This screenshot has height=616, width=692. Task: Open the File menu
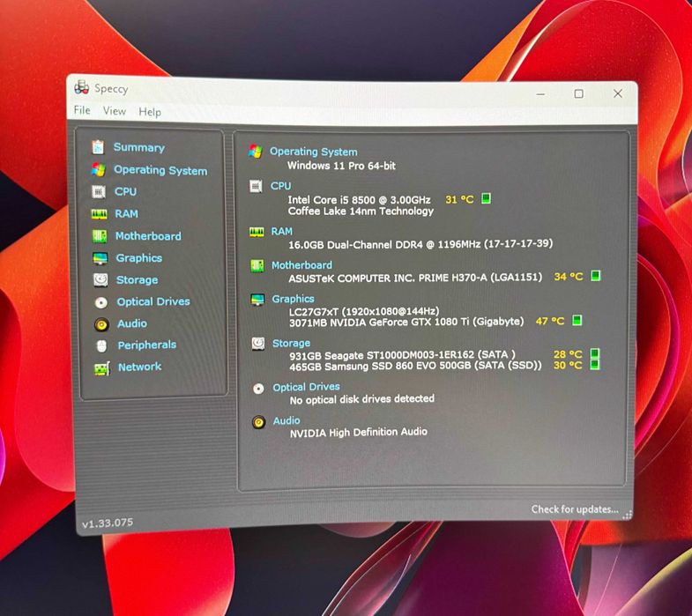(82, 110)
